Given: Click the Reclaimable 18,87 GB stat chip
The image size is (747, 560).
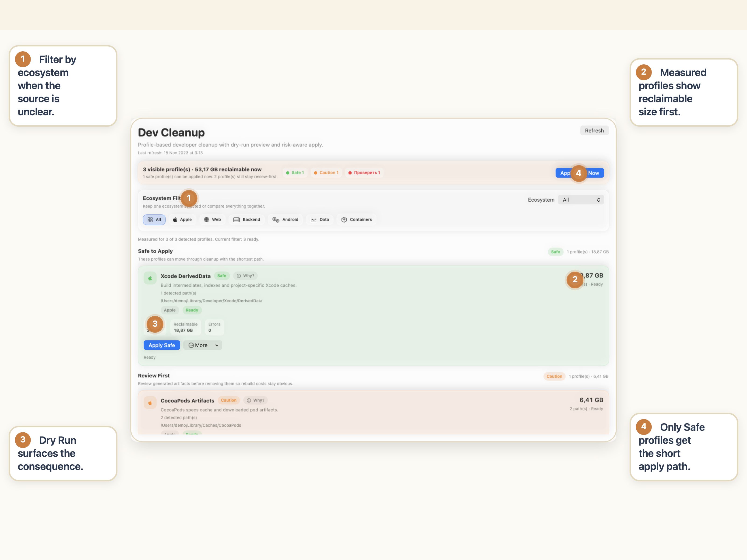Looking at the screenshot, I should click(185, 327).
